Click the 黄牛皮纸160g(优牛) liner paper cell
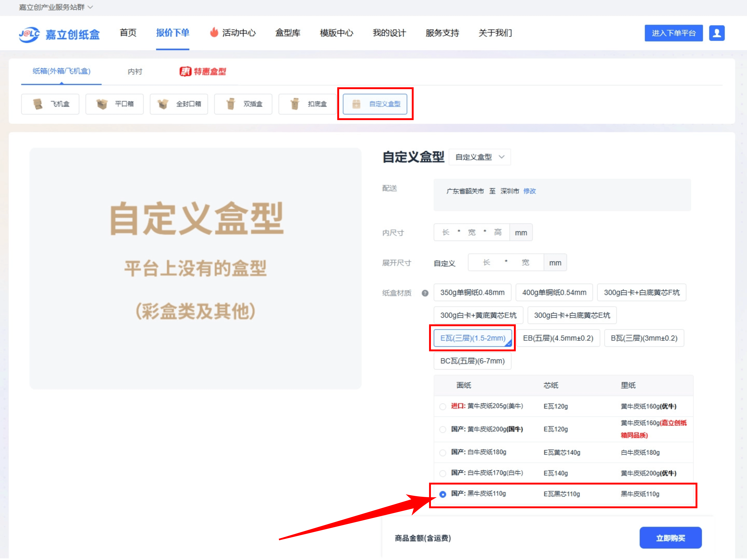Screen dimensions: 747x560 point(648,406)
